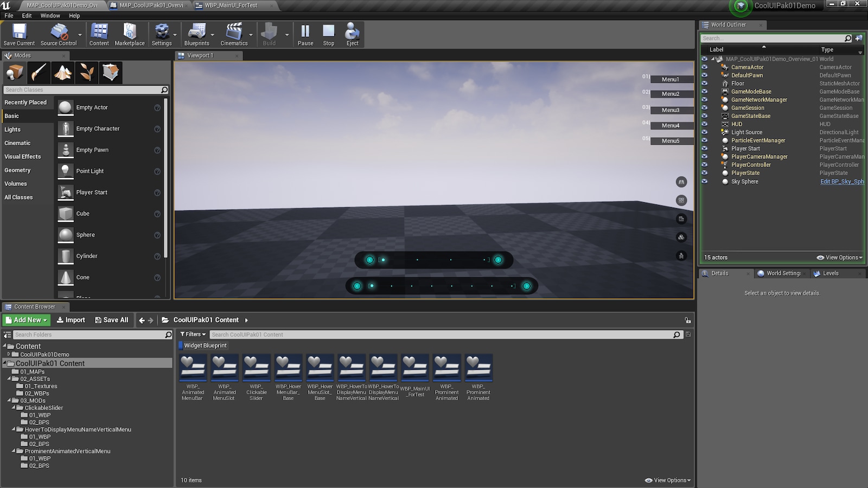The image size is (868, 488).
Task: Click the slider knob on the viewport menu bar widget
Action: (x=384, y=260)
